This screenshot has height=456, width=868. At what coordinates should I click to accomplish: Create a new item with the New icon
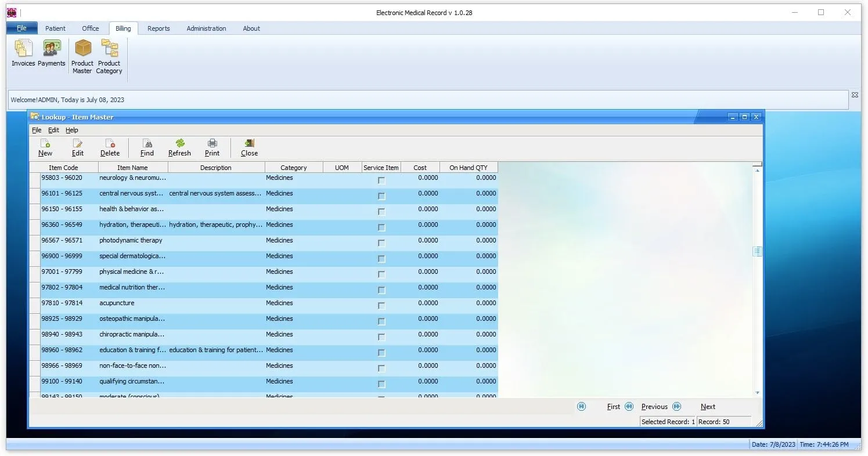point(45,147)
